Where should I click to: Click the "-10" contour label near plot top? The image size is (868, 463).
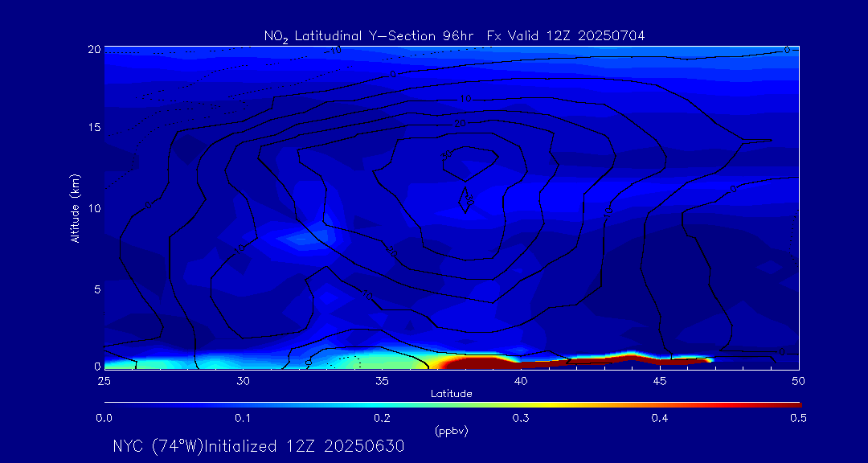[x=334, y=50]
